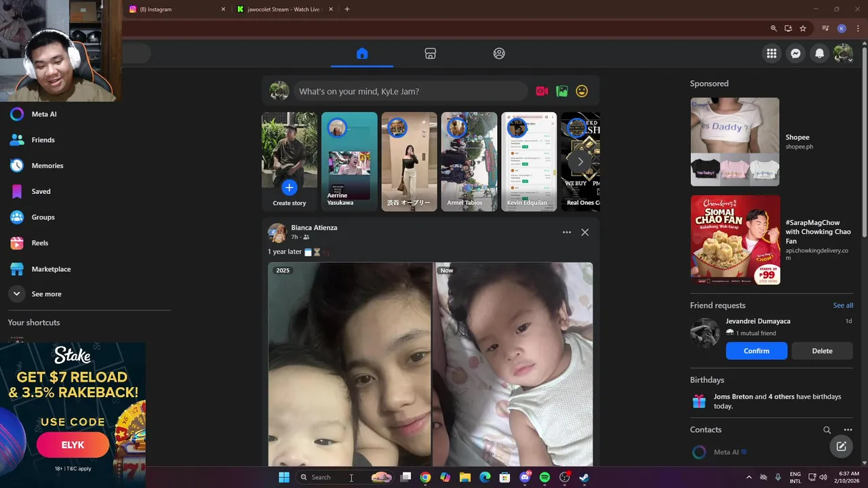868x488 pixels.
Task: View Kevin Edquilan's story
Action: pyautogui.click(x=529, y=161)
